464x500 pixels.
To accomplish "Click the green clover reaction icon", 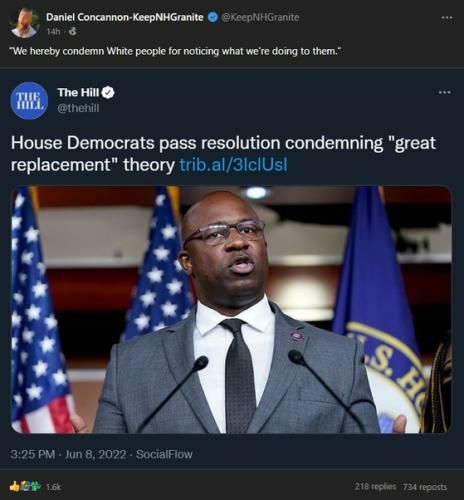I will pos(36,486).
